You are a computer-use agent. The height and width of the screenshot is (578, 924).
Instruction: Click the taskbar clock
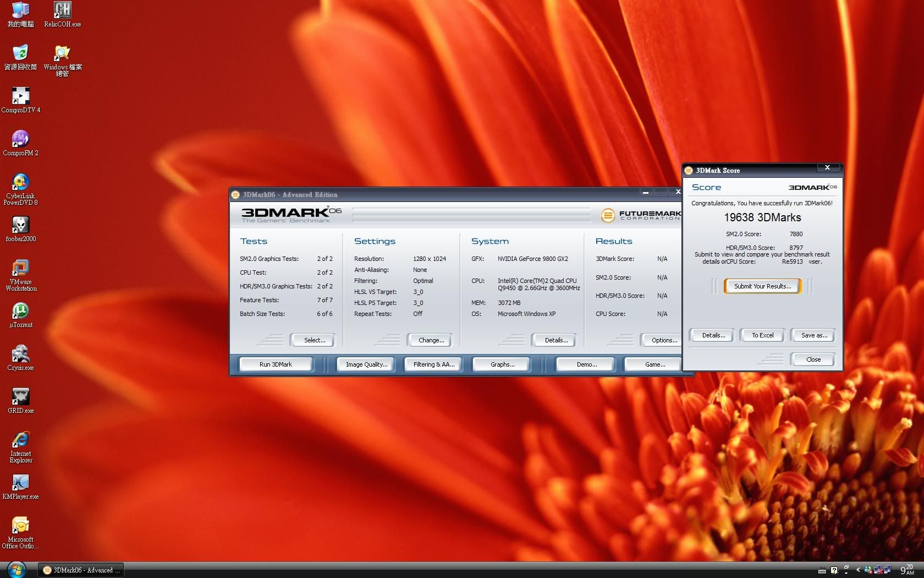pos(907,570)
